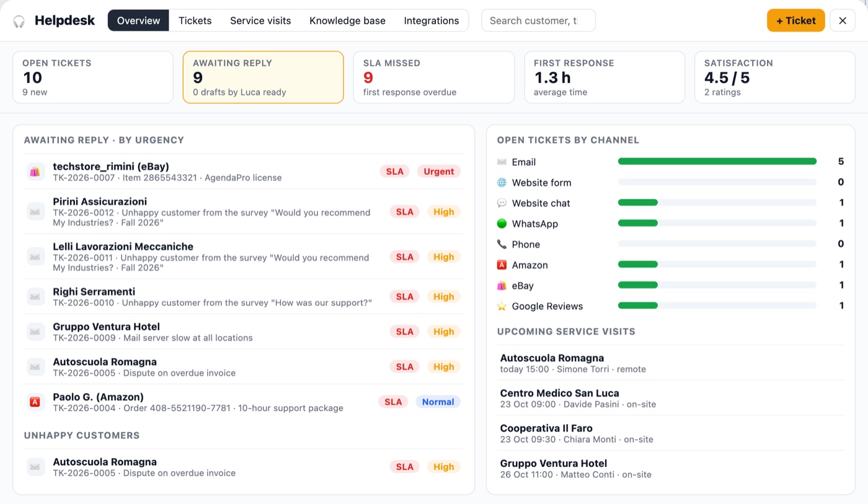
Task: Select the Awaiting Reply summary card
Action: pyautogui.click(x=263, y=77)
